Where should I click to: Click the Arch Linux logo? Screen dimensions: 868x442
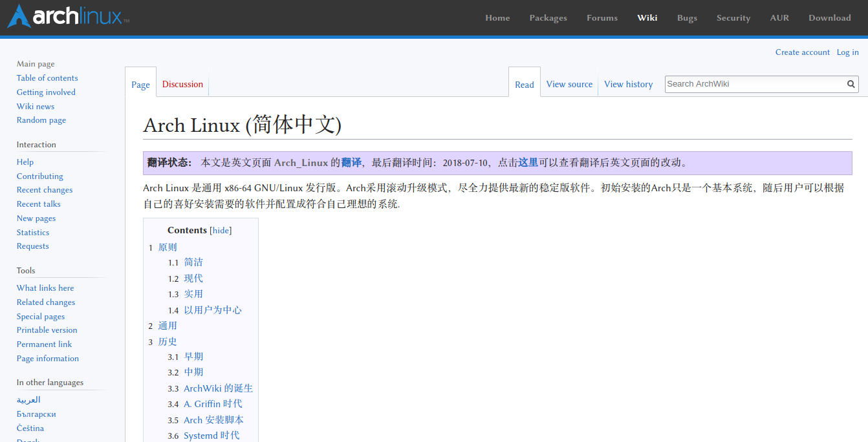pyautogui.click(x=68, y=16)
